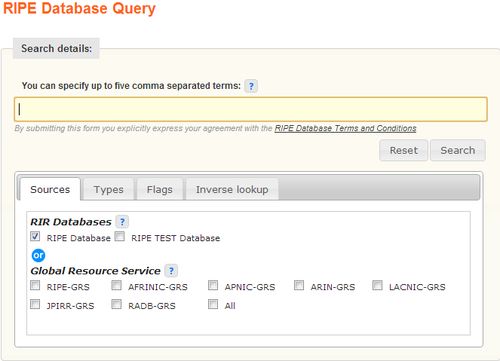Tick the RIPE-GRS checkbox
The width and height of the screenshot is (500, 361).
(35, 285)
